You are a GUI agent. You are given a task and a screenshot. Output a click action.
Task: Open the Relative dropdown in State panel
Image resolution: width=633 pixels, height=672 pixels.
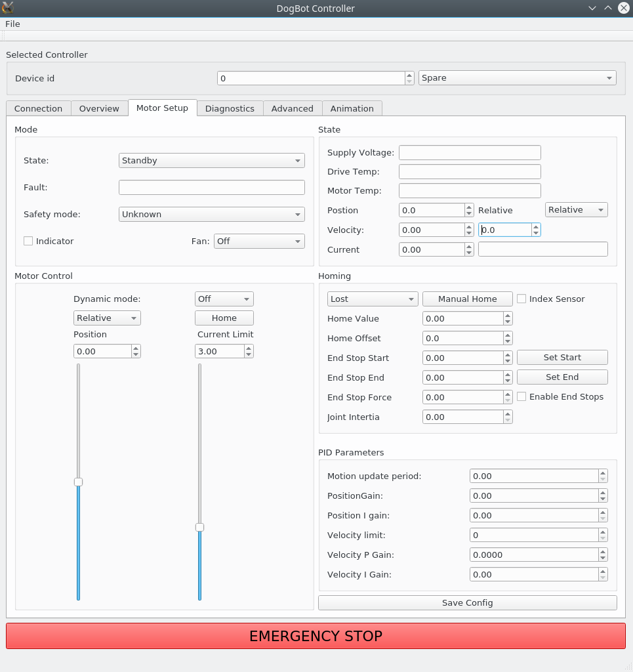point(577,210)
